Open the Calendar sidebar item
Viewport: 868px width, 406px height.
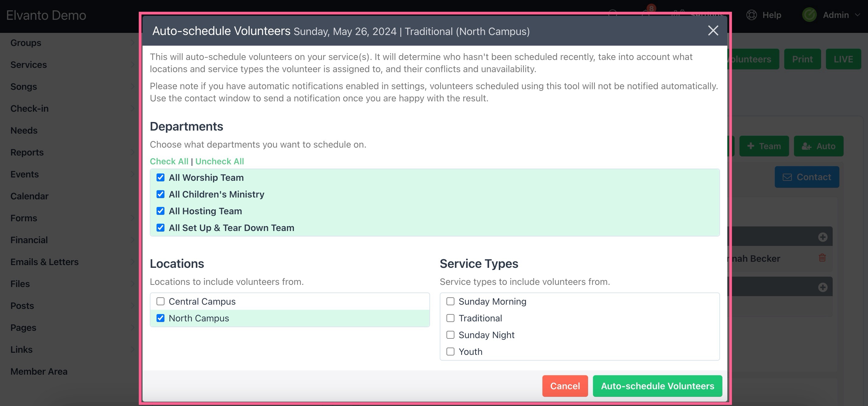[x=29, y=196]
